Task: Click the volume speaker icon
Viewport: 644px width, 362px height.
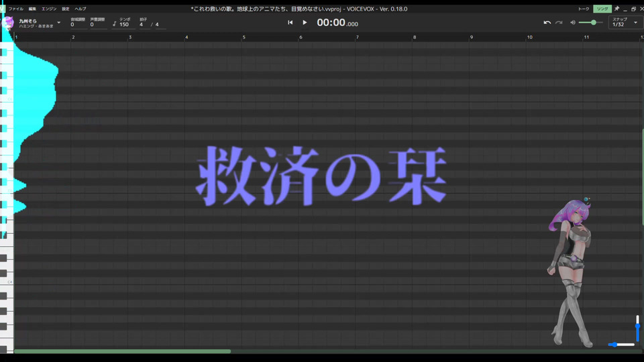Action: pos(572,23)
